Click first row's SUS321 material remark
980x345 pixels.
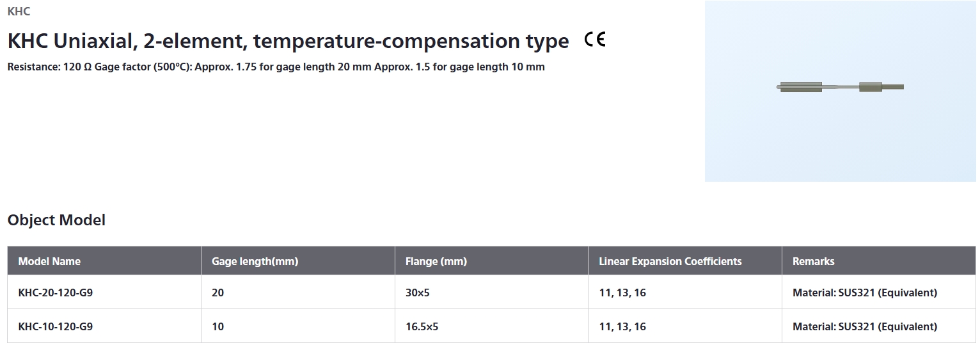tap(865, 293)
